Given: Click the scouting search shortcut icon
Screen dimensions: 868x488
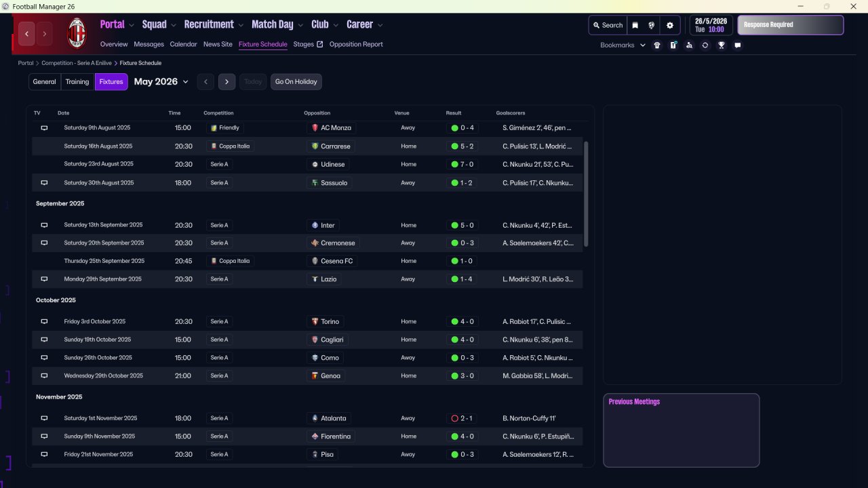Looking at the screenshot, I should 690,45.
